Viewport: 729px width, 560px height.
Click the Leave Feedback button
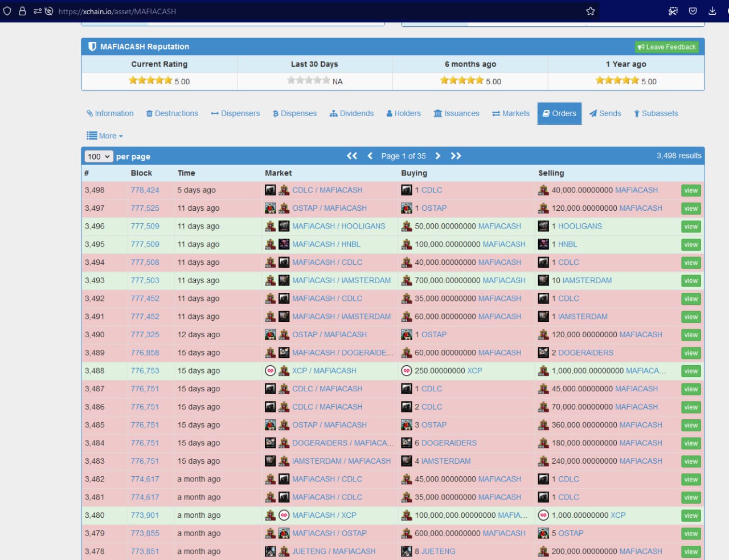(667, 47)
